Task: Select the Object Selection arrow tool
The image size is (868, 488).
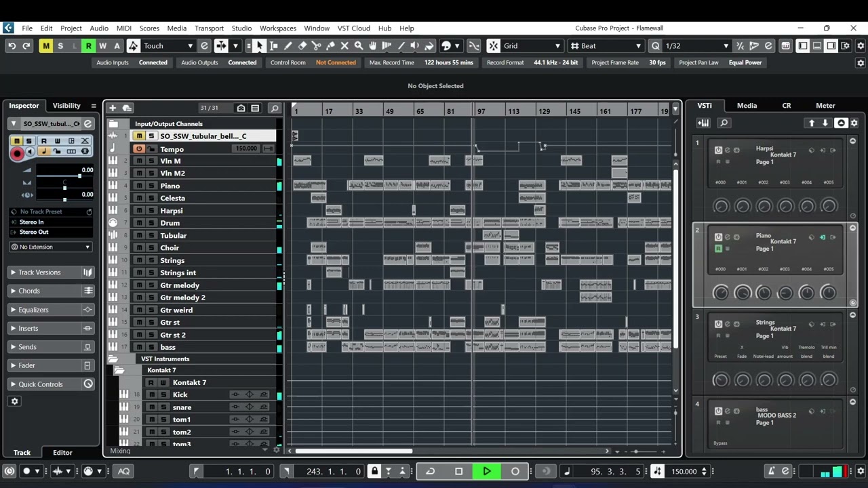Action: point(259,46)
